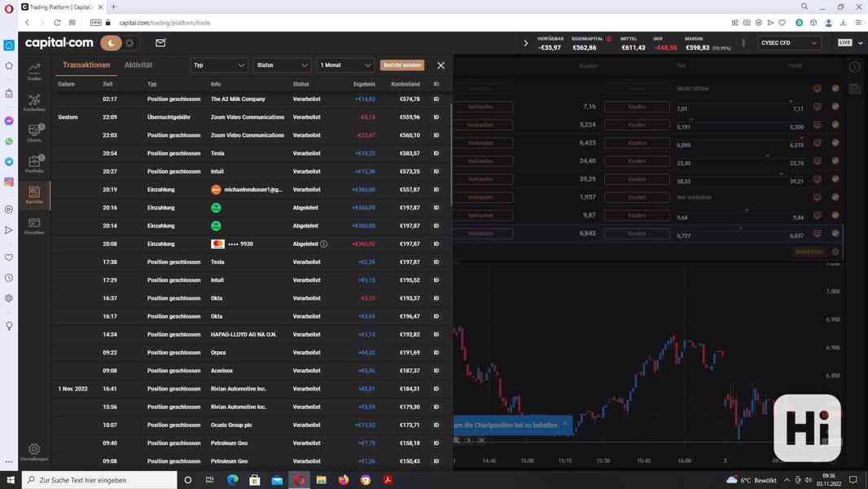
Task: Open Facebook Messenger in the Opera sidebar
Action: coord(9,121)
